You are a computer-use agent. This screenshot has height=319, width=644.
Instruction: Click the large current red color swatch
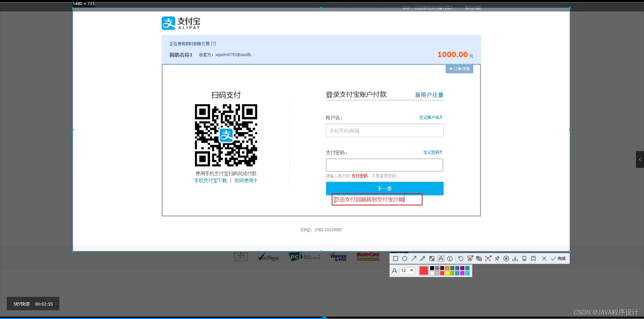[424, 270]
